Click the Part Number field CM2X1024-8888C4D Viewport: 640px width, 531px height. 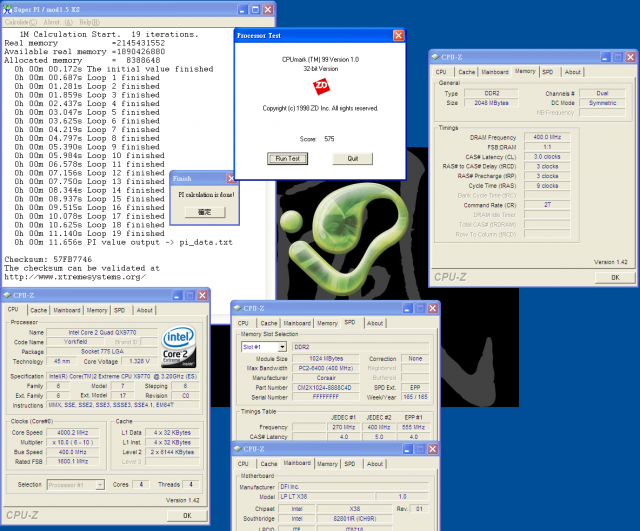tap(326, 388)
